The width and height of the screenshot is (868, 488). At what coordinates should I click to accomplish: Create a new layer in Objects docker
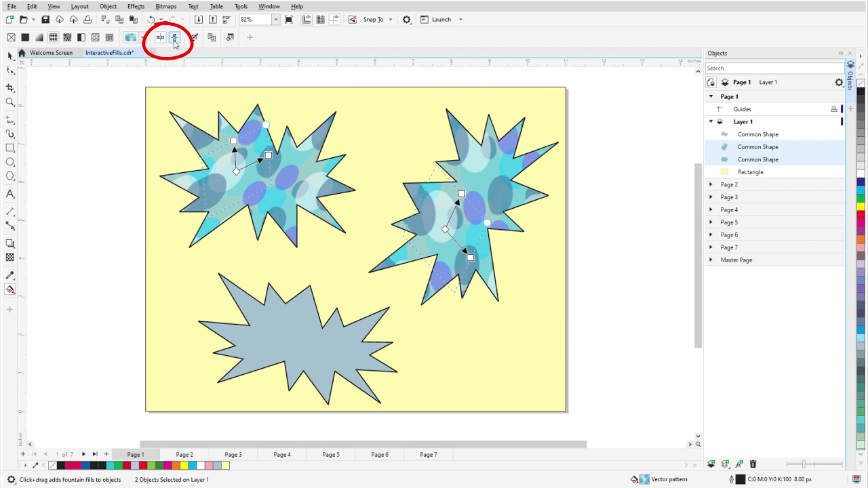click(x=711, y=464)
